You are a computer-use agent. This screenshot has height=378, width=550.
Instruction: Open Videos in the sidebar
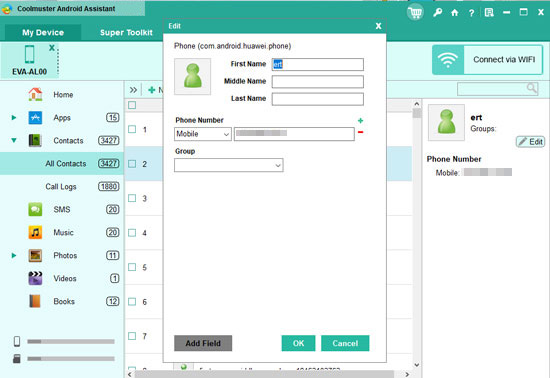(x=65, y=278)
